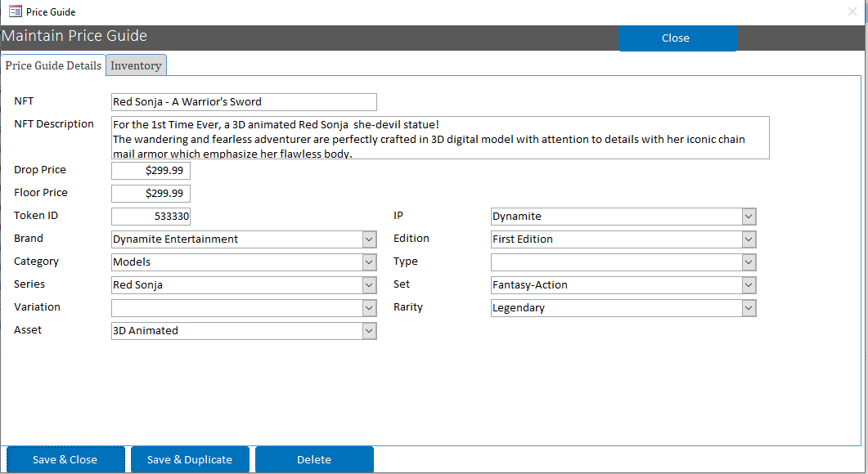Click the Save & Duplicate button
The height and width of the screenshot is (474, 868).
coord(190,459)
